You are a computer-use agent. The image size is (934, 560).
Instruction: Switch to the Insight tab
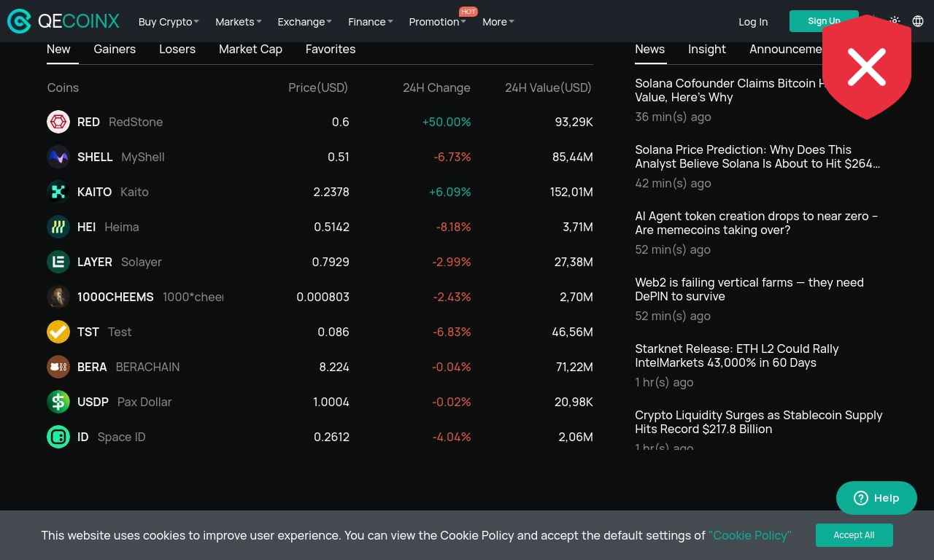tap(707, 49)
